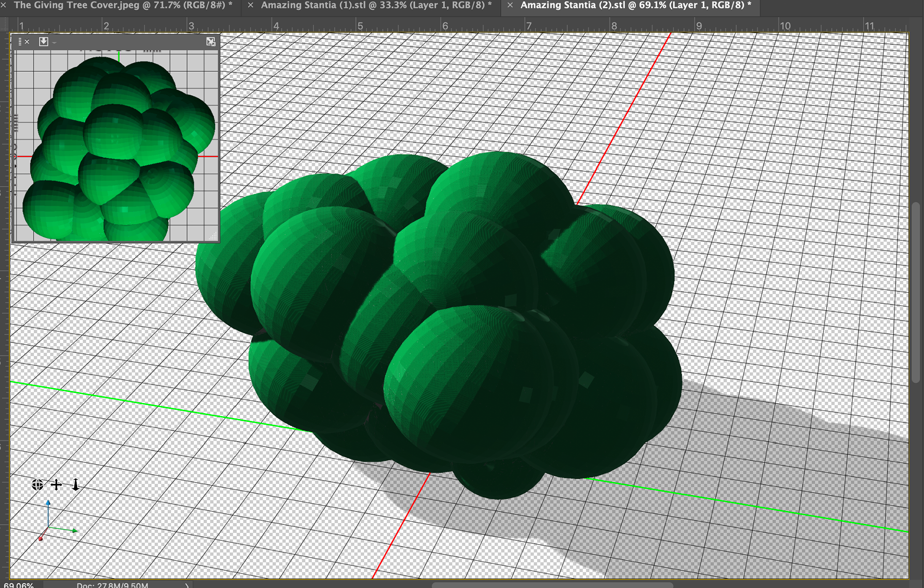This screenshot has width=924, height=588.
Task: Click the vertical scrollbar thumb on the right
Action: click(916, 293)
